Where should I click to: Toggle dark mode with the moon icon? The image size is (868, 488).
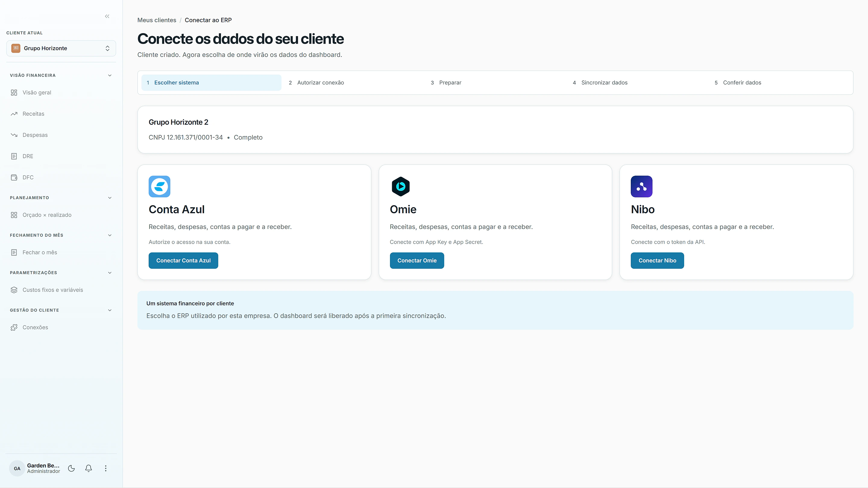71,468
